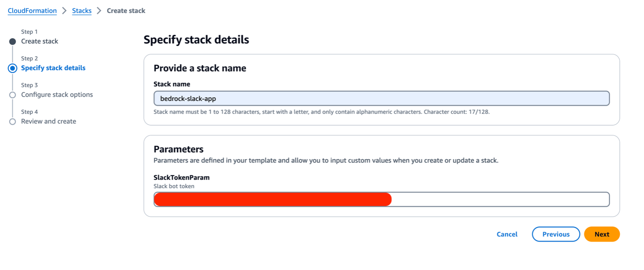Navigate to the Stacks breadcrumb link
This screenshot has width=644, height=270.
82,10
